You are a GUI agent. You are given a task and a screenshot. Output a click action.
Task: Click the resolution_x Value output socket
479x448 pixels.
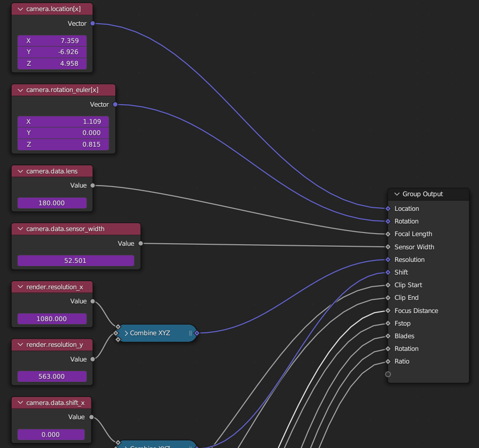tap(93, 301)
